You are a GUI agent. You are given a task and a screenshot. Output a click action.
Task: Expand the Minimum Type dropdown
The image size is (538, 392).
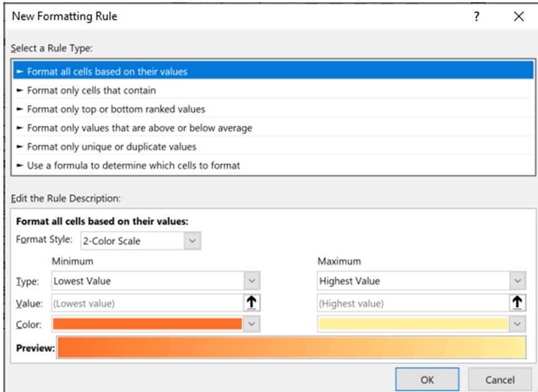252,281
